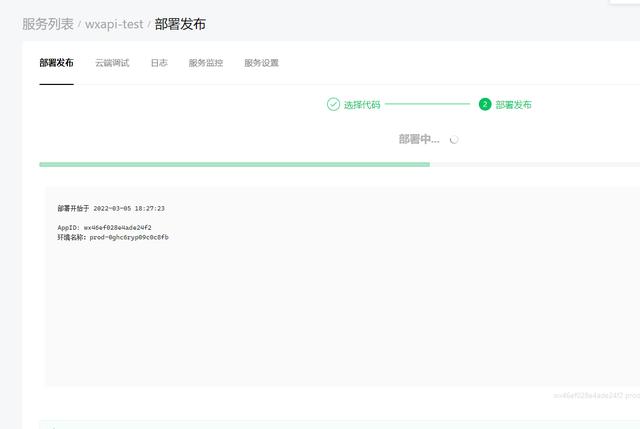Click the 环境名称 log line

pos(113,237)
